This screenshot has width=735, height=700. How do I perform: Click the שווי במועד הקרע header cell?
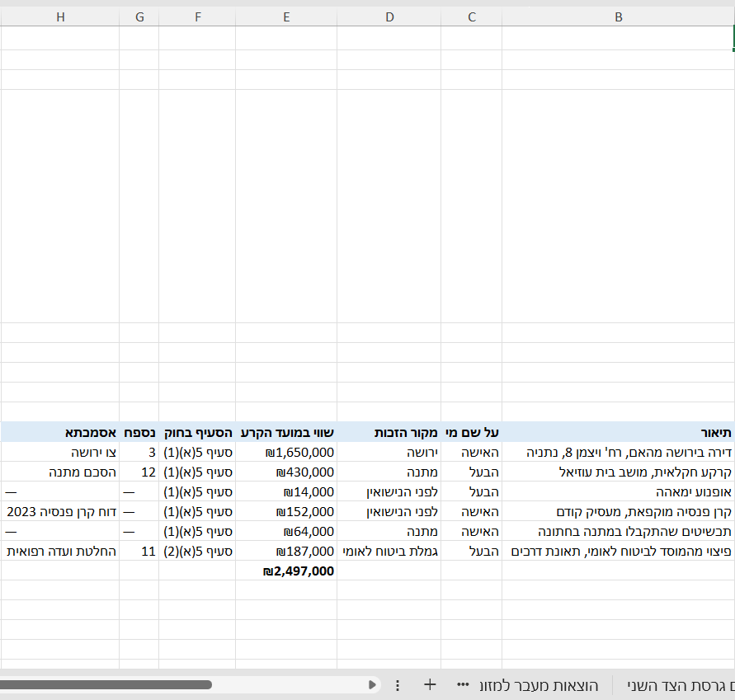286,433
